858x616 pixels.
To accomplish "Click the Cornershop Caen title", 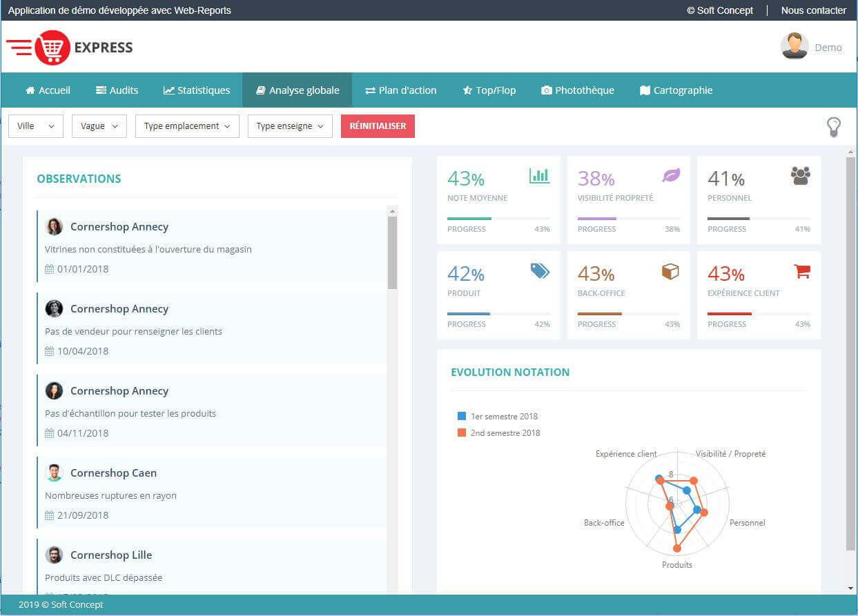I will pos(113,473).
